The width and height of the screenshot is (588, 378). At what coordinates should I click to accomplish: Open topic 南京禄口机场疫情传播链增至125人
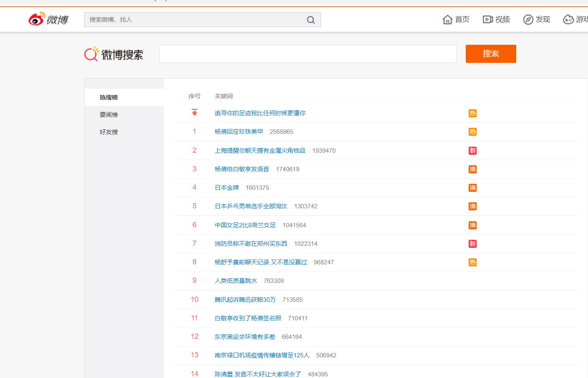pos(262,355)
